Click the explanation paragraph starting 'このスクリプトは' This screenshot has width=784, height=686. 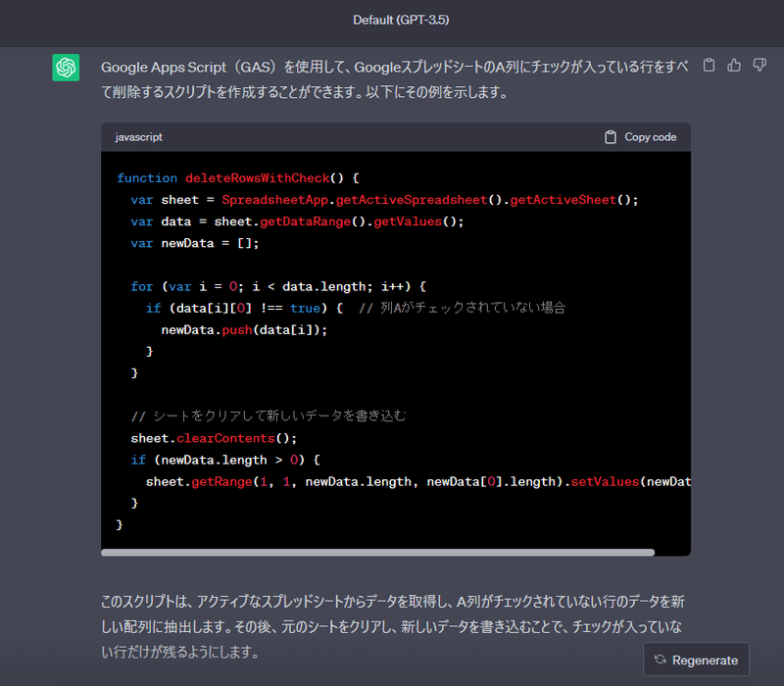point(393,626)
